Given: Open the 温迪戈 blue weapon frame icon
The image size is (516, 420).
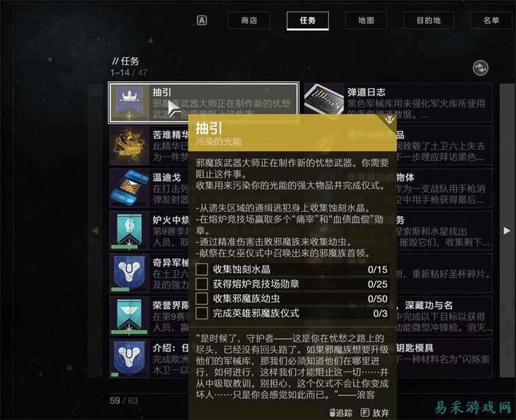Looking at the screenshot, I should click(129, 188).
